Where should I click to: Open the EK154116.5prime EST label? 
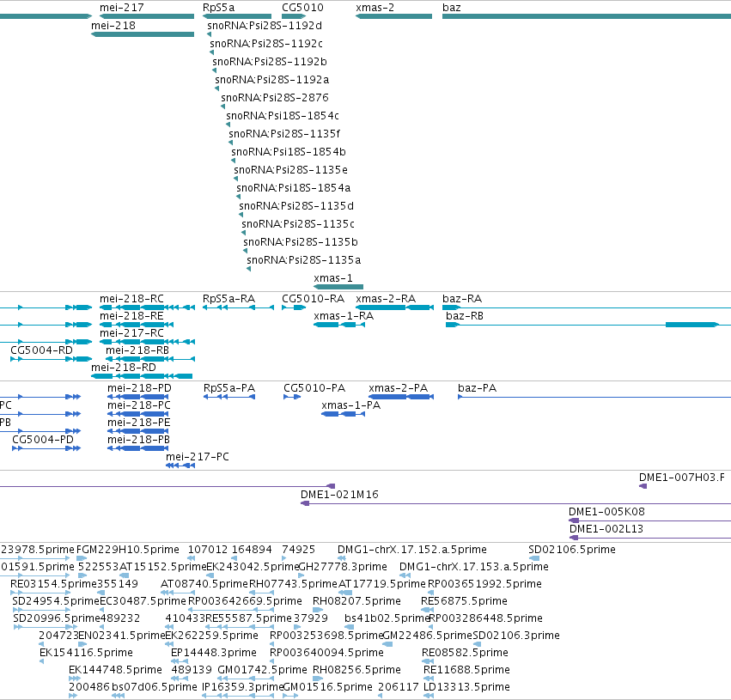pyautogui.click(x=86, y=653)
